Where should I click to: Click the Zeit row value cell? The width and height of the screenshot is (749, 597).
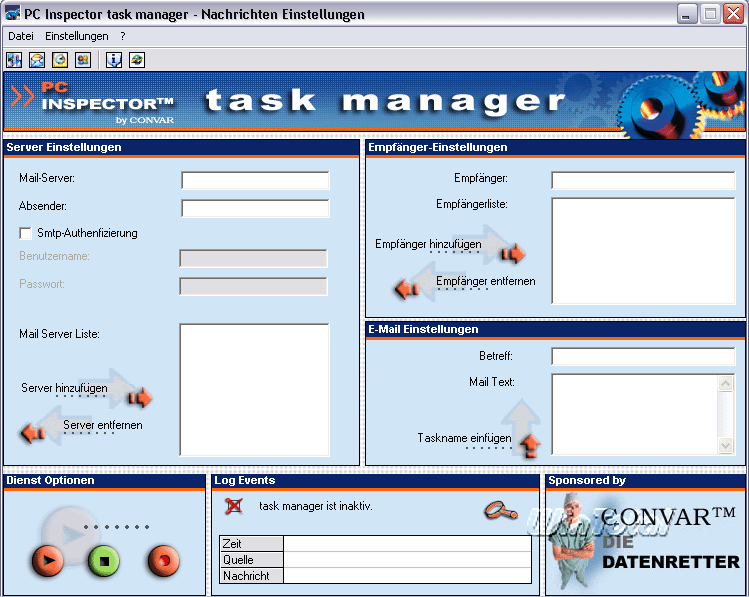tap(407, 544)
